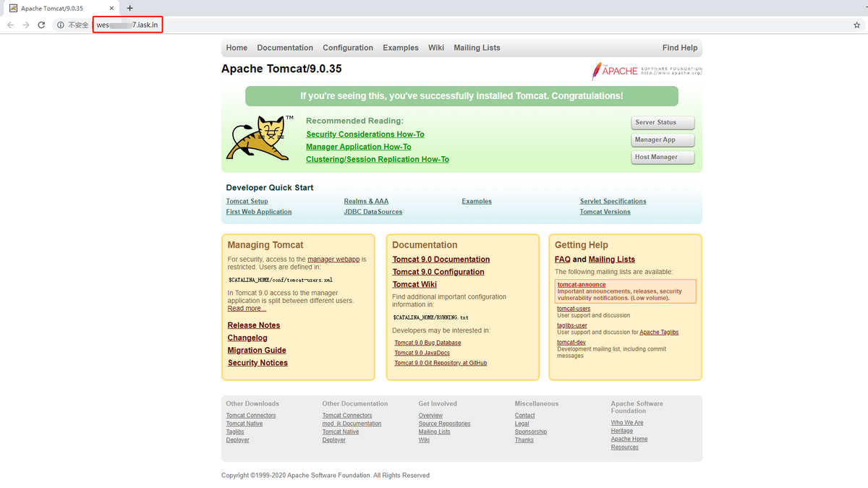Open Examples link in Developer Quick Start
Image resolution: width=868 pixels, height=488 pixels.
[477, 201]
